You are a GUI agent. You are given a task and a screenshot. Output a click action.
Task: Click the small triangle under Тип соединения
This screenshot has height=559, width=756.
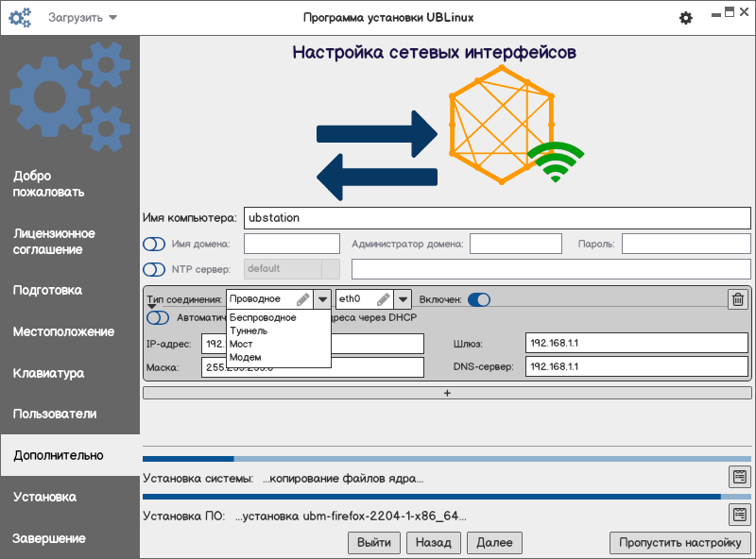[x=152, y=307]
